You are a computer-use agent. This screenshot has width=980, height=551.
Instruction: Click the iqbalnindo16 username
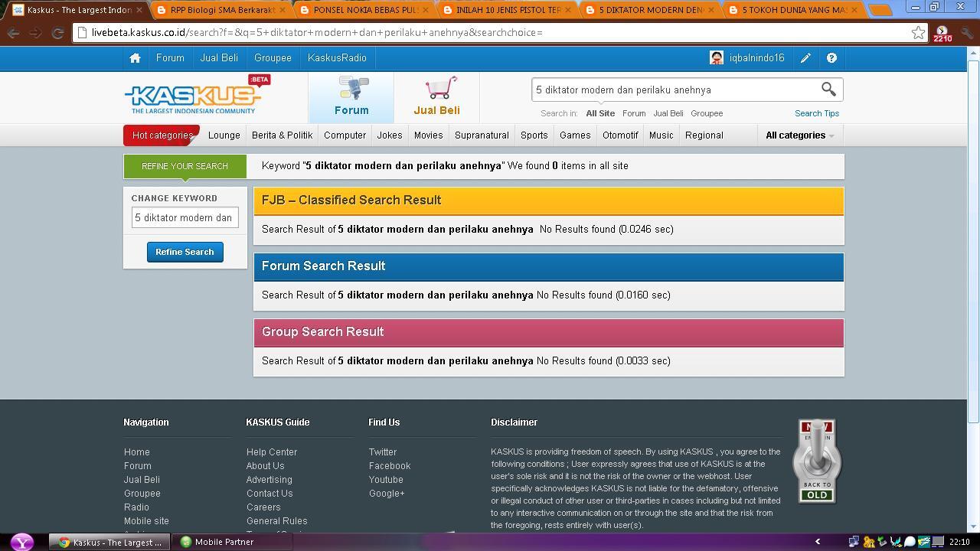(x=756, y=58)
